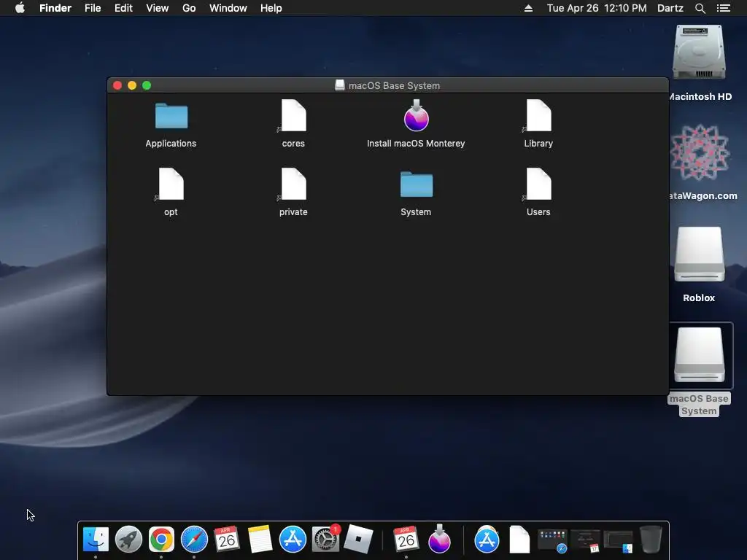Zoom the macOS Base System window
The height and width of the screenshot is (560, 747).
tap(147, 85)
